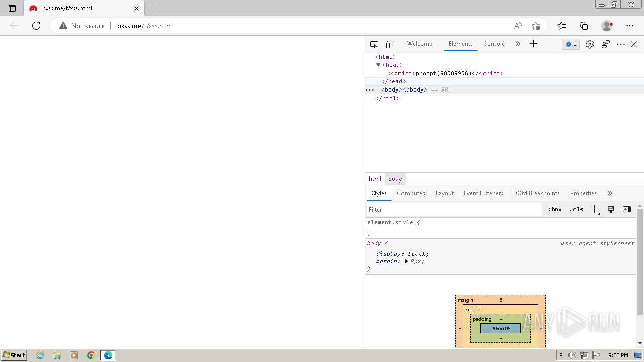Toggle rendering emulations paintbrush icon
The width and height of the screenshot is (644, 362).
611,210
